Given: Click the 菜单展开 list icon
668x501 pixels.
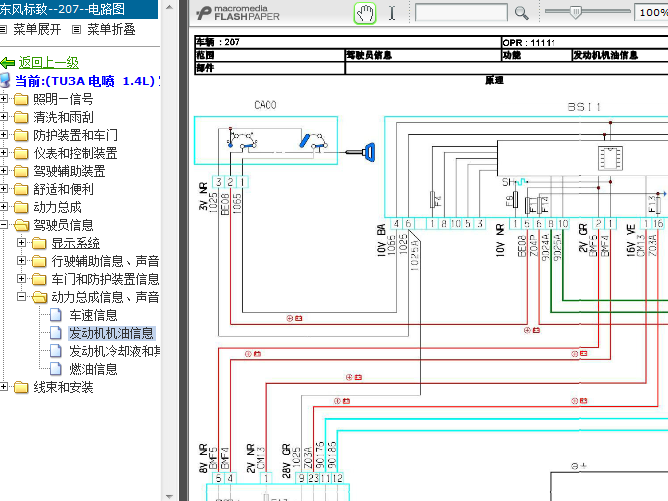Looking at the screenshot, I should click(x=3, y=30).
